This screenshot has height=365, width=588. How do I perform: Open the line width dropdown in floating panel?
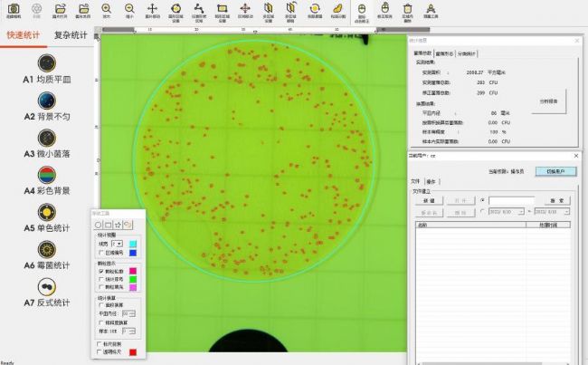117,244
